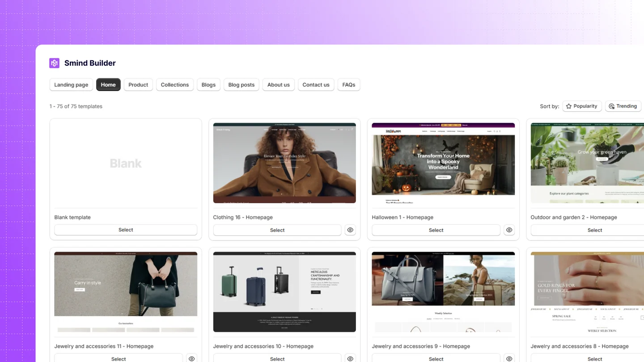Preview the Clothing 16 - Homepage template
This screenshot has width=644, height=362.
tap(350, 230)
